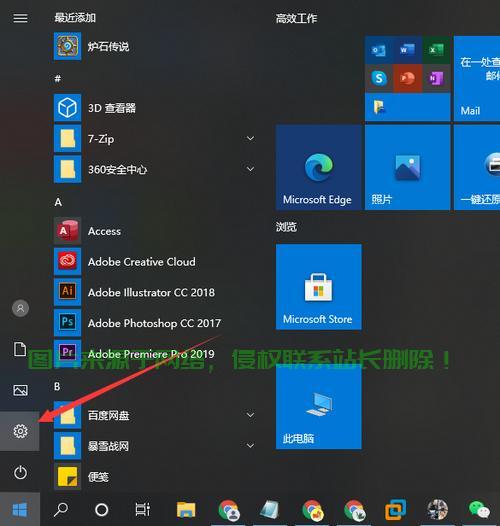Open Settings gear in the sidebar
The image size is (500, 526).
(x=20, y=431)
